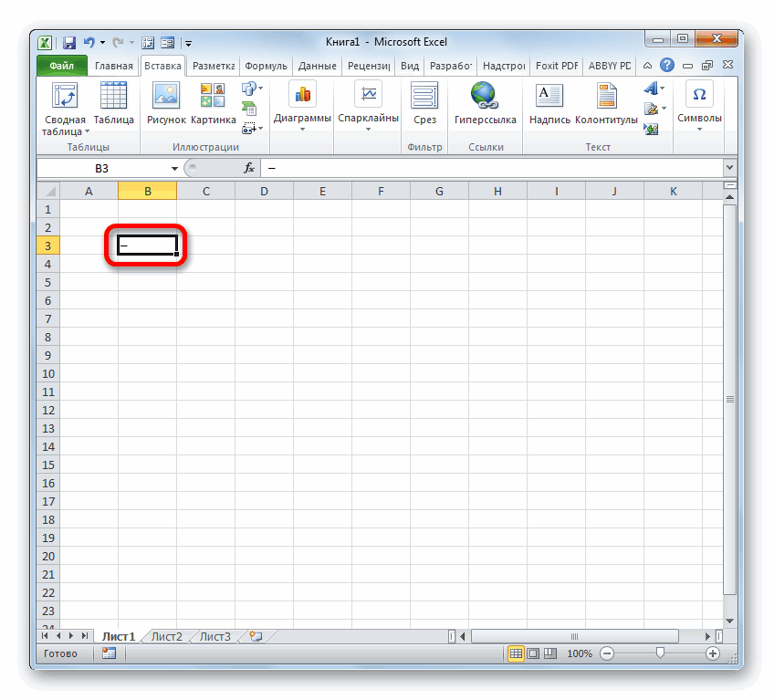Open the Файл menu button
Image resolution: width=774 pixels, height=700 pixels.
[61, 66]
